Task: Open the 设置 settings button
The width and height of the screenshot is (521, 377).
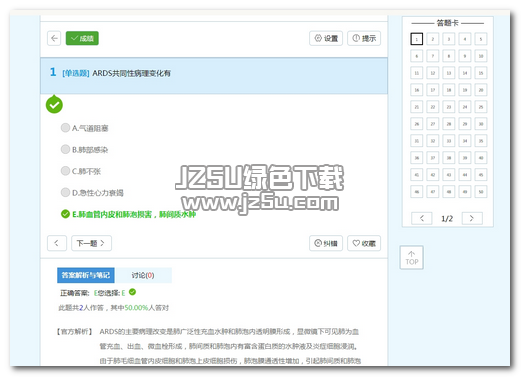Action: point(326,38)
